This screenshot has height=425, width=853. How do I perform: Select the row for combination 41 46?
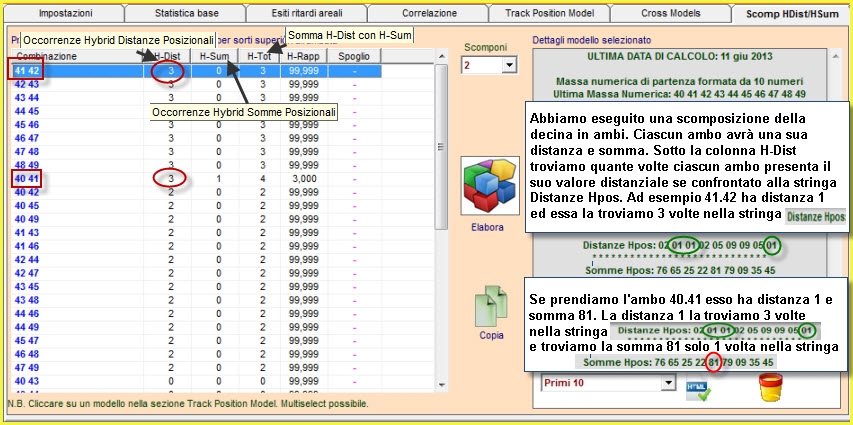(196, 246)
